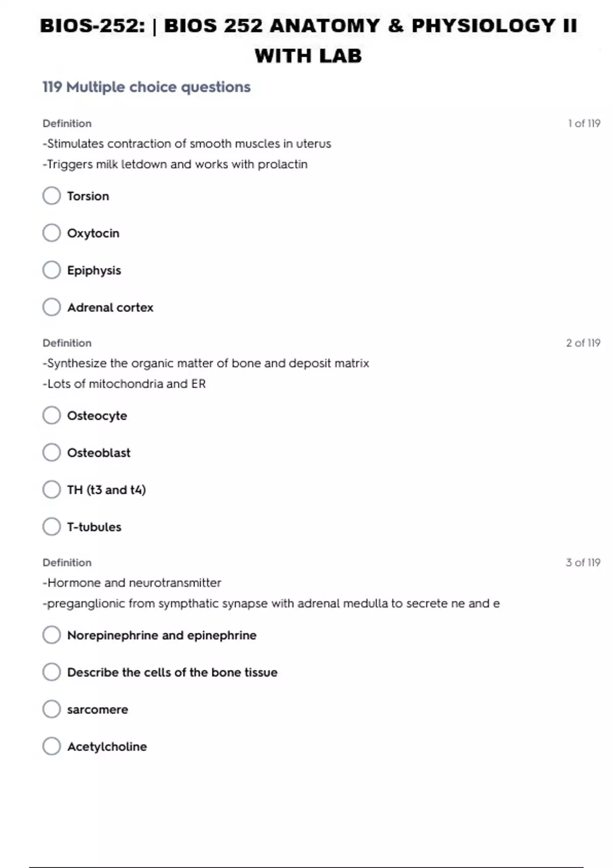Click the 119 Multiple choice questions heading
This screenshot has width=613, height=868.
click(x=147, y=87)
